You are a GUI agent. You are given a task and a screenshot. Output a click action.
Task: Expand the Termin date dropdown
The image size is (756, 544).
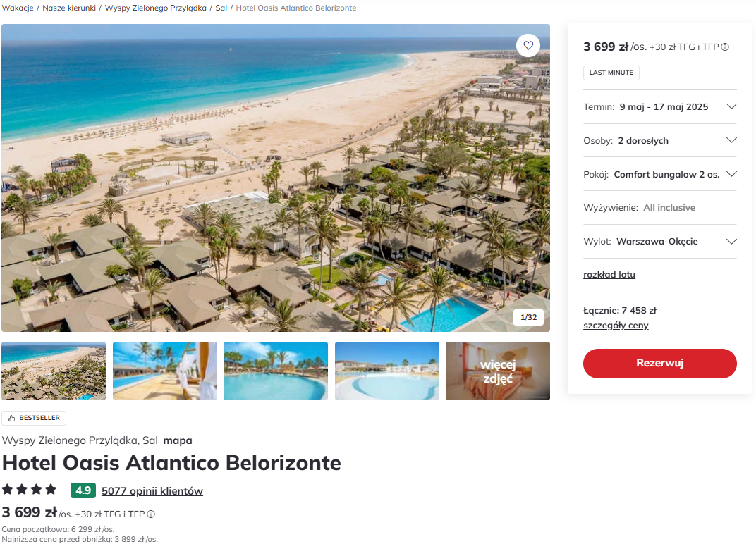coord(659,106)
